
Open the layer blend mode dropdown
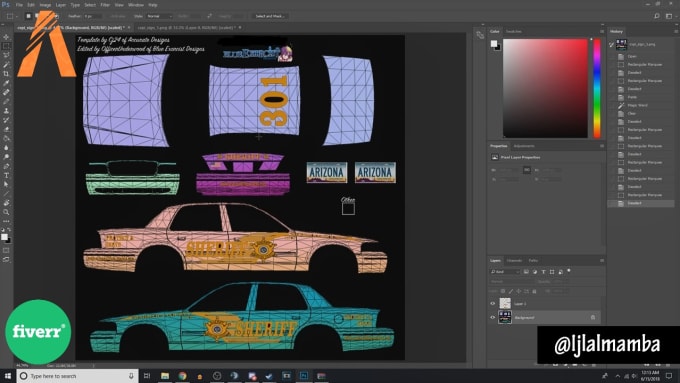tap(513, 282)
